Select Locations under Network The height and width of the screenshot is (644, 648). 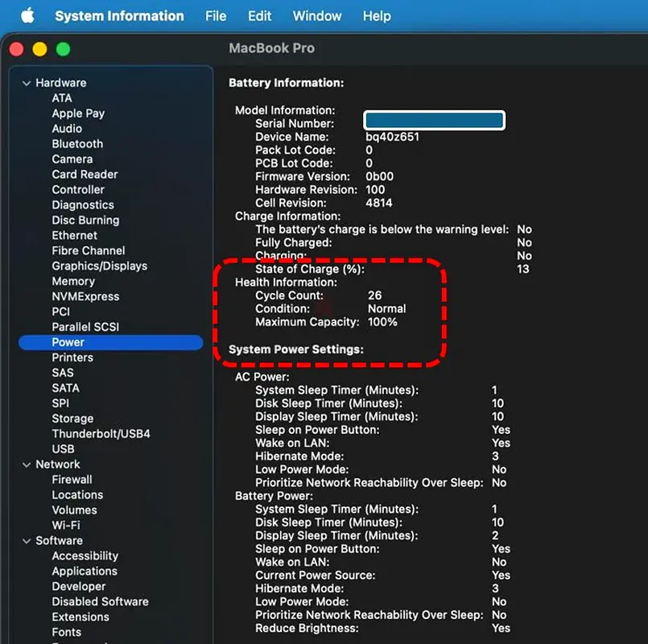tap(77, 495)
